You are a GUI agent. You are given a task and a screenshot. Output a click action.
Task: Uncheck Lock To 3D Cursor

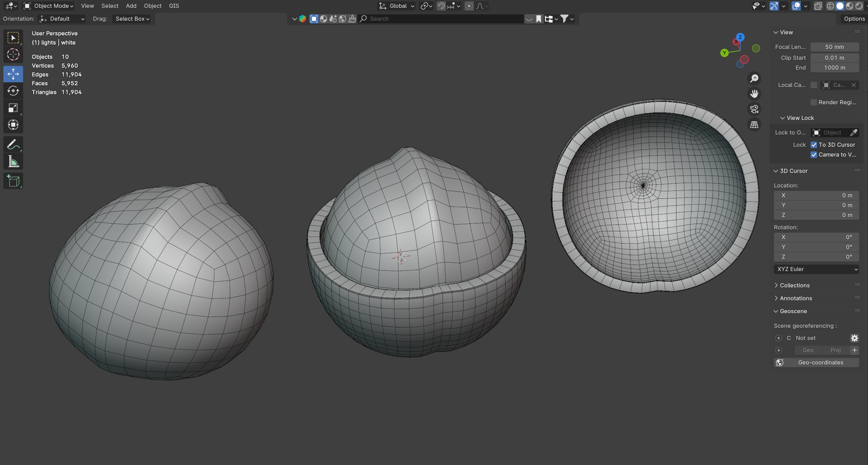[814, 145]
